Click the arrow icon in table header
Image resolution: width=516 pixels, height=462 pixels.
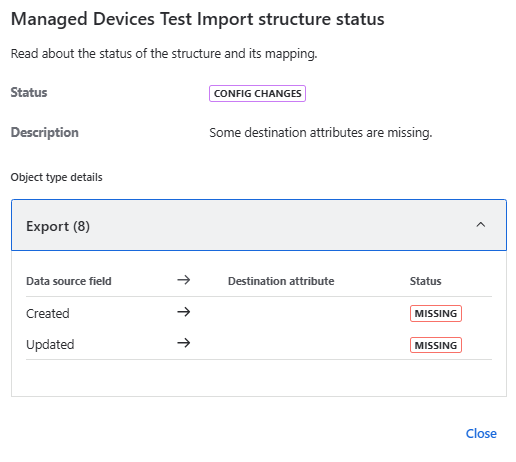[184, 280]
